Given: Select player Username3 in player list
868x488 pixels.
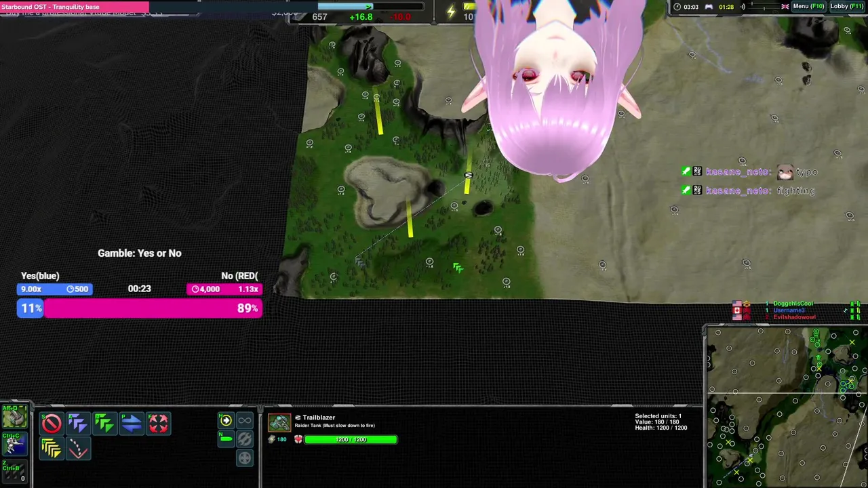Looking at the screenshot, I should point(789,310).
